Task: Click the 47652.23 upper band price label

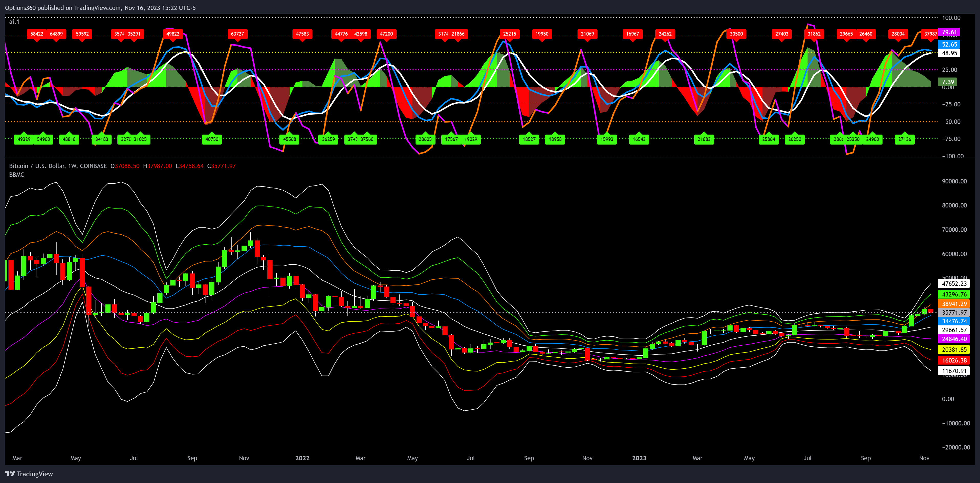Action: tap(954, 284)
